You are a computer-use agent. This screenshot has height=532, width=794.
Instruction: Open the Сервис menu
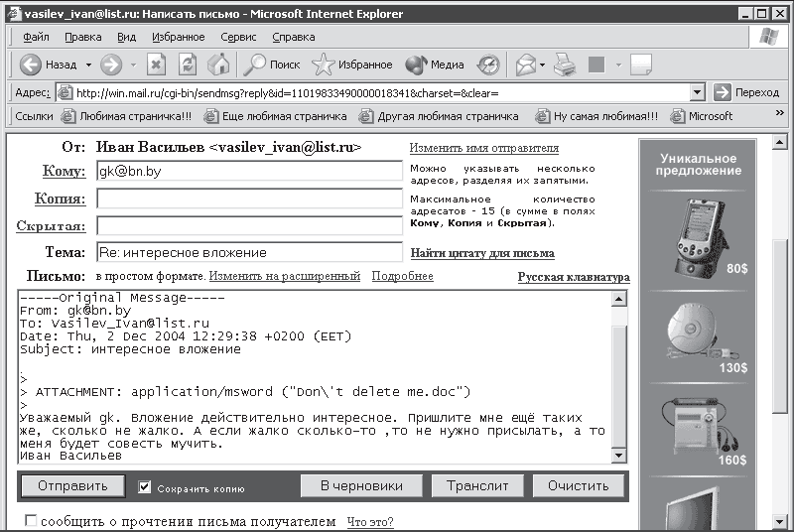(x=238, y=37)
